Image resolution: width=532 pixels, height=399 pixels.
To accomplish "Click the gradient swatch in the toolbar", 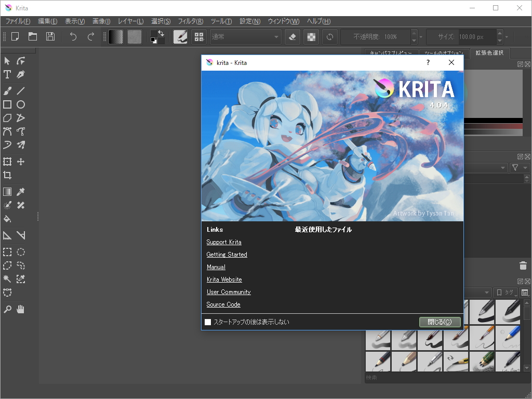I will point(116,36).
